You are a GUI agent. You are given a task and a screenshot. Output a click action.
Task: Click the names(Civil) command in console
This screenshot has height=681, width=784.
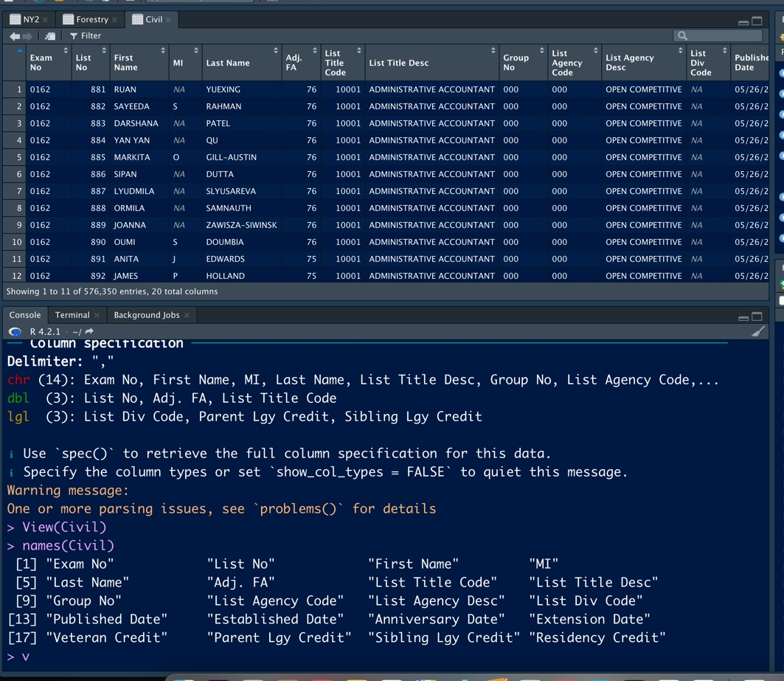point(68,546)
